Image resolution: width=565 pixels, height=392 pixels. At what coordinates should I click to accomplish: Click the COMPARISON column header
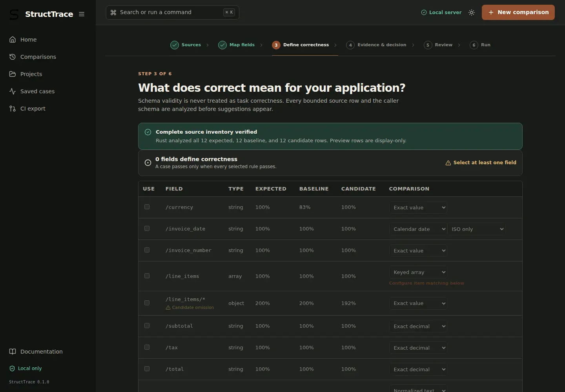tap(409, 189)
